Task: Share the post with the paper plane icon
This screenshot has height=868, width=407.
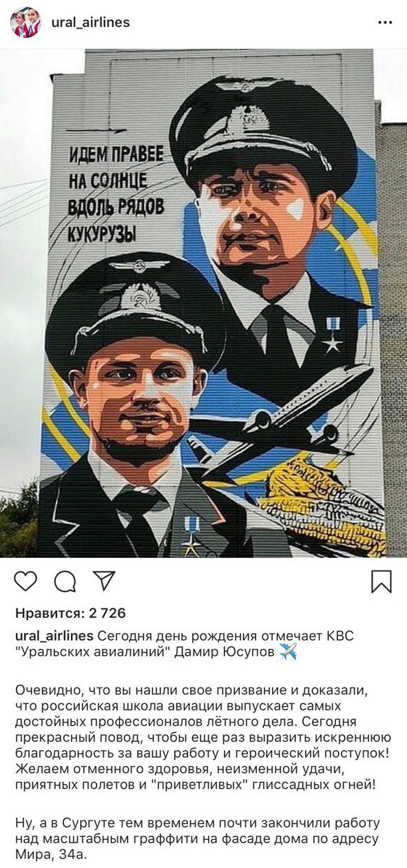Action: (103, 580)
